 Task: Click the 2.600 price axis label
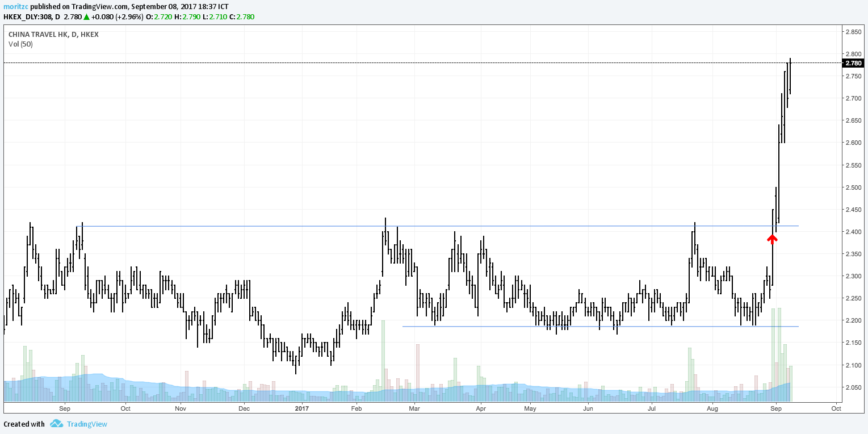pos(854,143)
